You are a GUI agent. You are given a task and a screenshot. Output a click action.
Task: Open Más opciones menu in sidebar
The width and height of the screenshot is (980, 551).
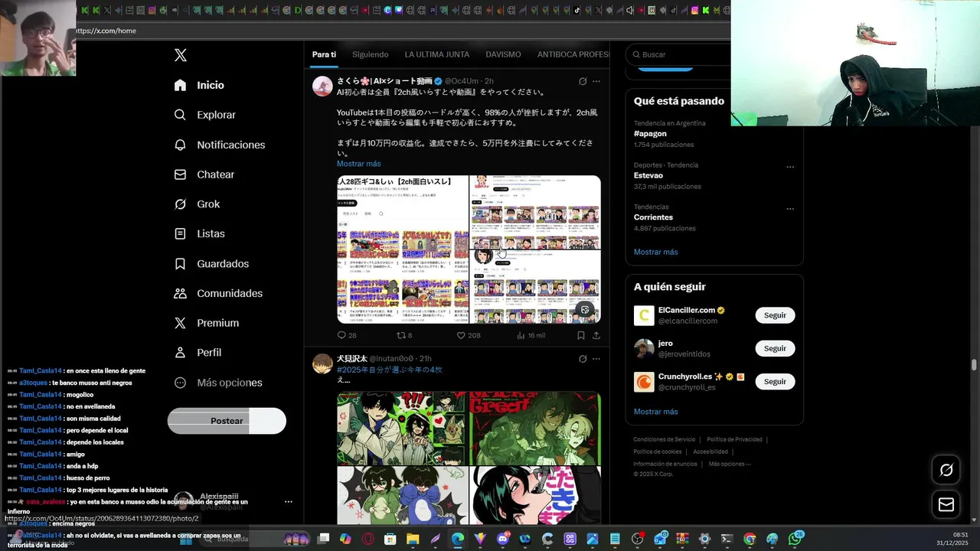pyautogui.click(x=218, y=383)
